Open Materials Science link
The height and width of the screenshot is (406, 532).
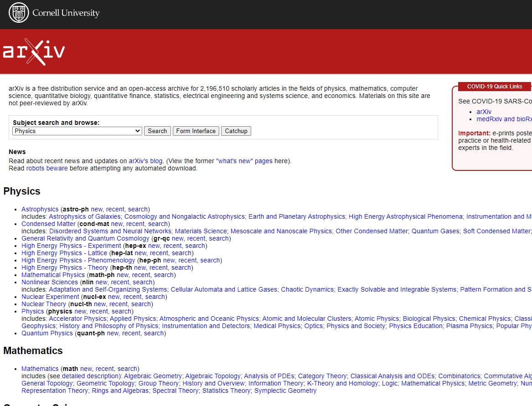[x=201, y=231]
